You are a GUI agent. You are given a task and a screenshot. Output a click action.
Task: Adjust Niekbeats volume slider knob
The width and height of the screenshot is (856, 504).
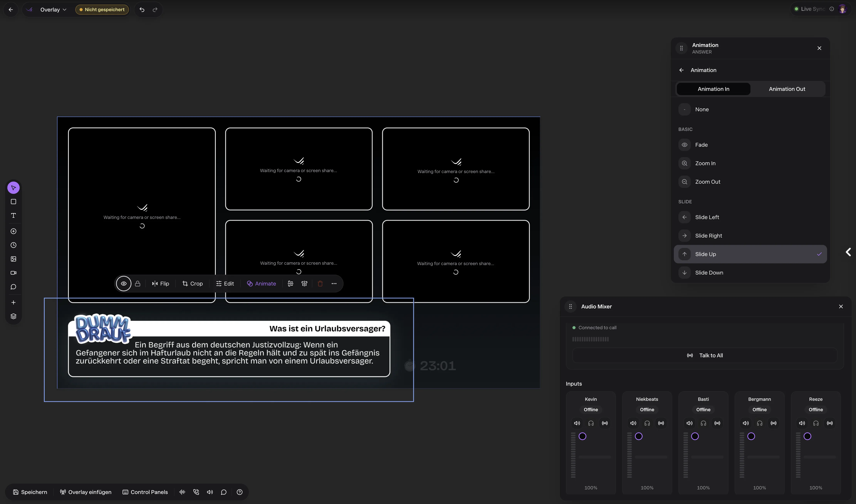(x=639, y=436)
